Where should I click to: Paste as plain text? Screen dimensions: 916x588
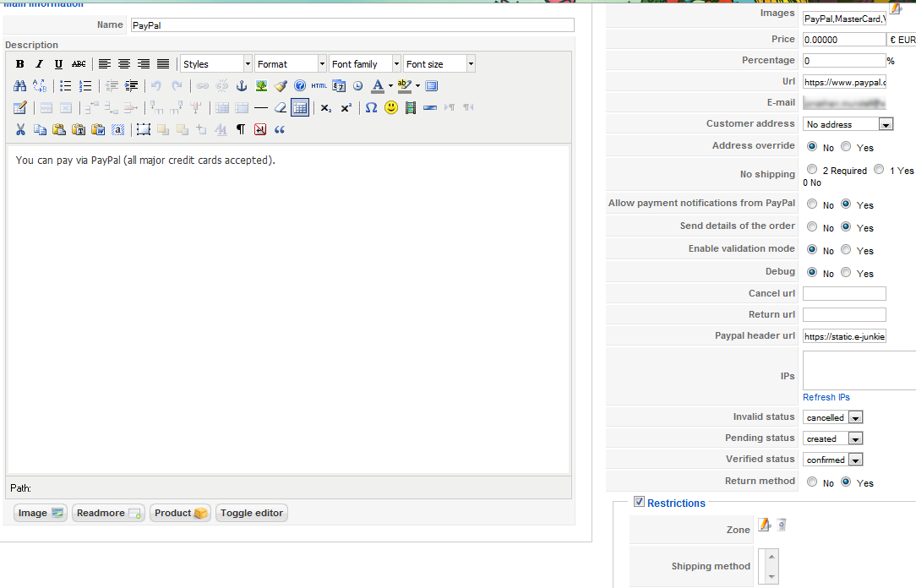click(79, 129)
